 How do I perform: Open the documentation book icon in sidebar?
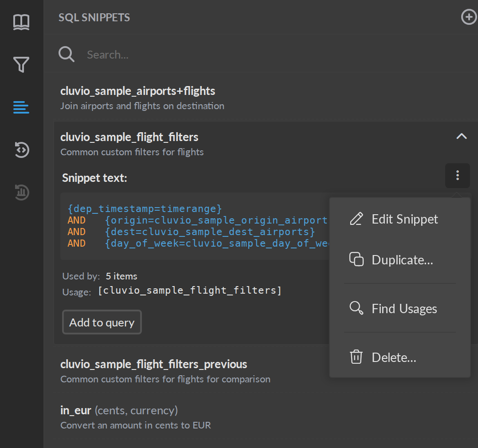[x=21, y=22]
